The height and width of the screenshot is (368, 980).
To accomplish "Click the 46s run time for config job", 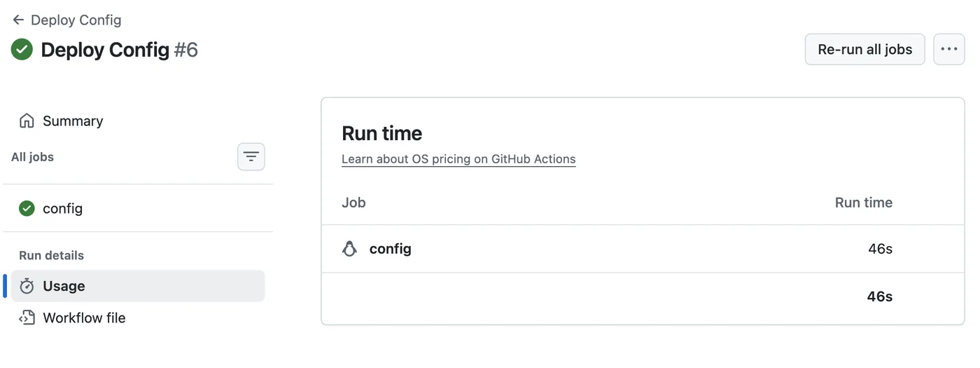I will coord(880,249).
